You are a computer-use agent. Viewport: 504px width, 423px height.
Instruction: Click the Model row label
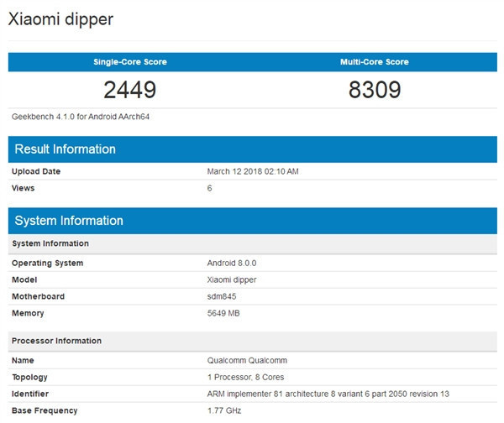pyautogui.click(x=25, y=280)
